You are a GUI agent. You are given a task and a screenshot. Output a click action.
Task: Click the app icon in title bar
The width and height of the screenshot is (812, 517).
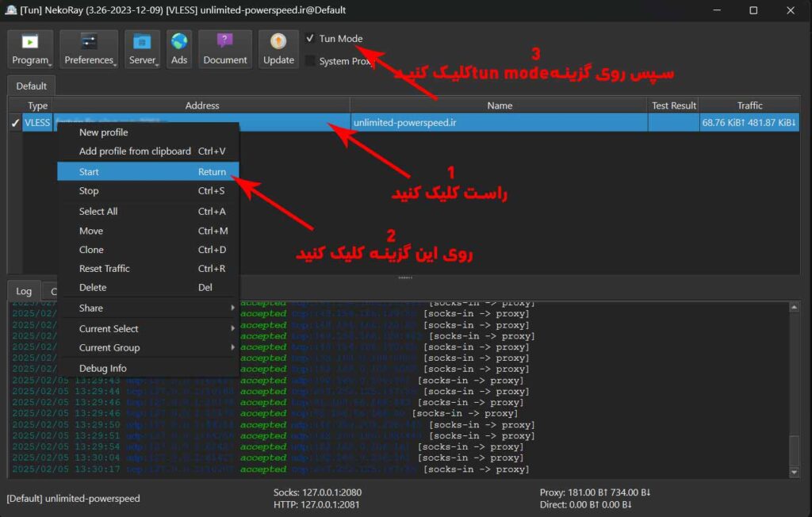coord(11,10)
